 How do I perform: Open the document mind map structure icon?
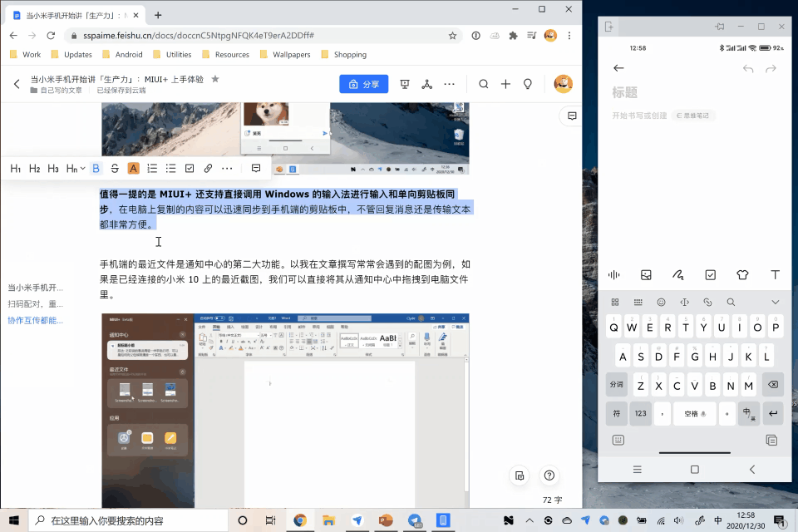tap(427, 84)
